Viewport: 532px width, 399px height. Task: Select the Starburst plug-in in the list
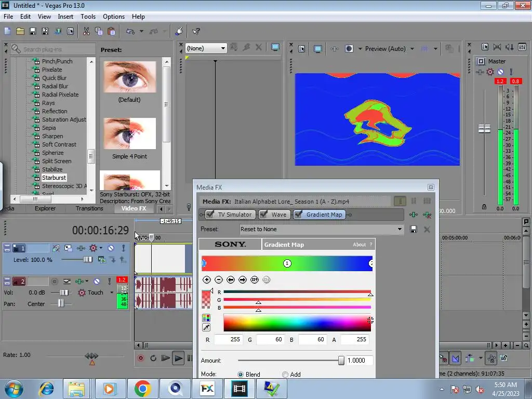click(54, 178)
